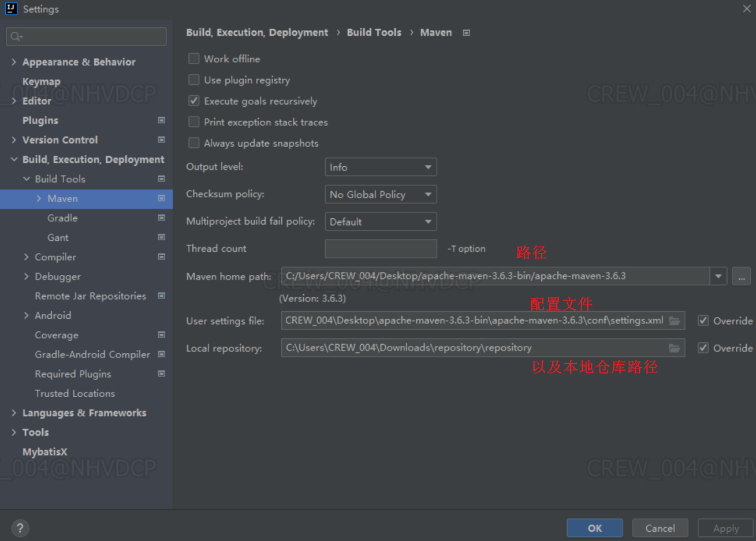This screenshot has height=541, width=756.
Task: Expand the Maven subtree arrow
Action: coord(39,198)
